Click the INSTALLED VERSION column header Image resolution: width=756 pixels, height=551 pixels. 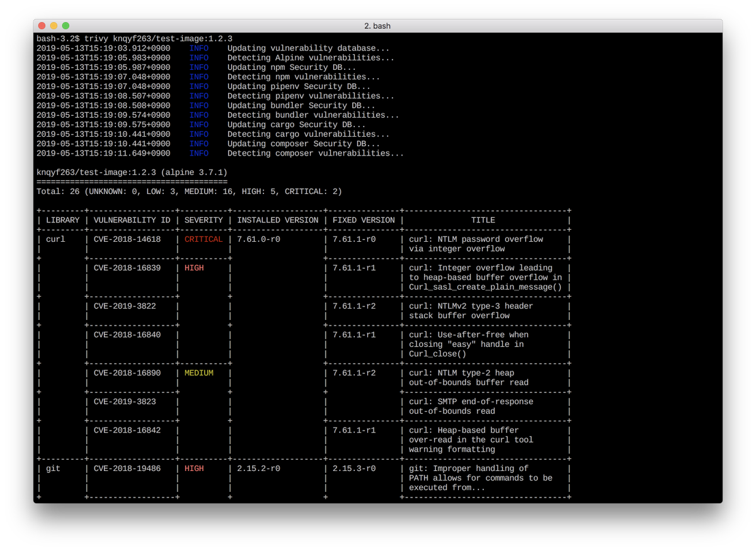(278, 220)
